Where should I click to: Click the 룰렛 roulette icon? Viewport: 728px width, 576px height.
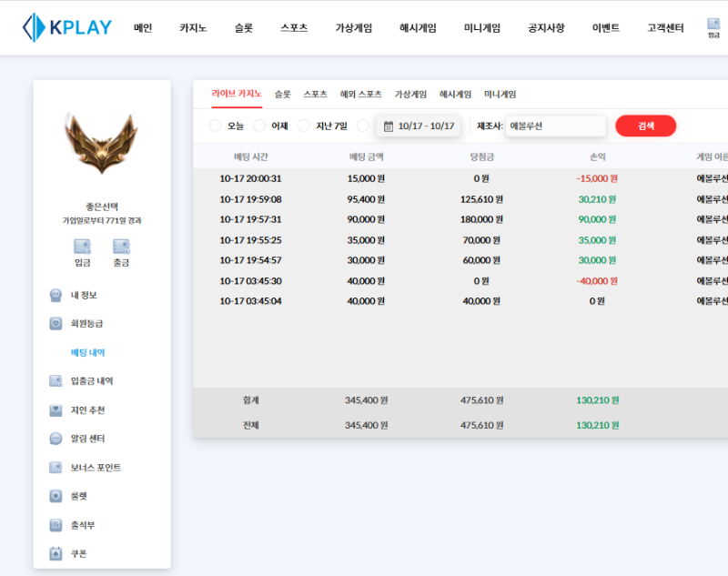pyautogui.click(x=56, y=496)
